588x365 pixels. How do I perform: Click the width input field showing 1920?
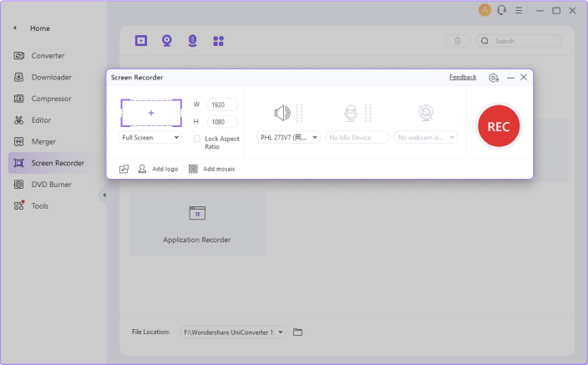click(222, 104)
